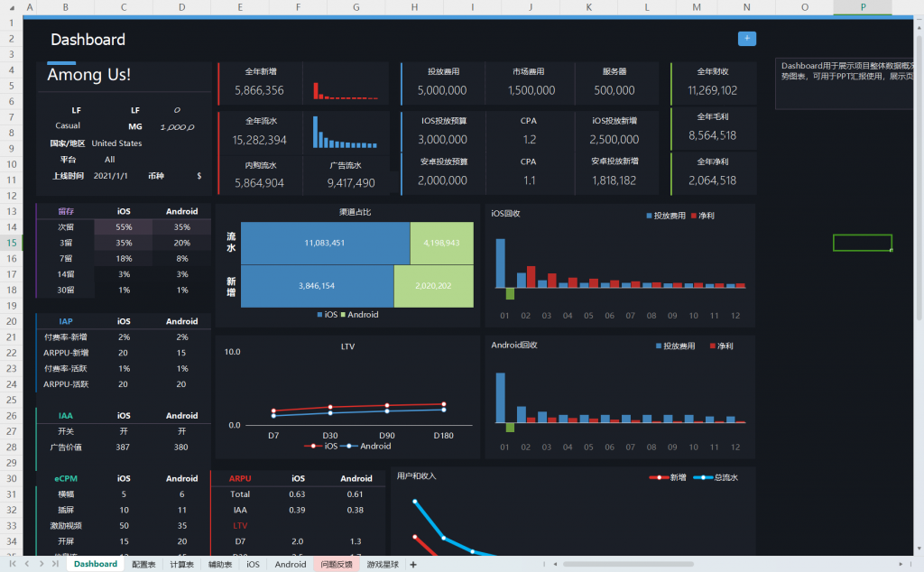Click the iOS投放新增 value 2,500,000

[x=614, y=140]
